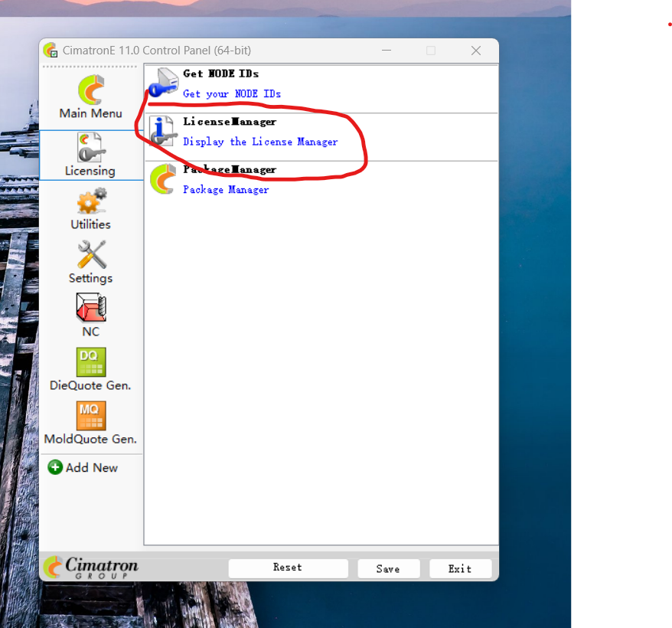Click the "Main Menu" label

pos(91,113)
